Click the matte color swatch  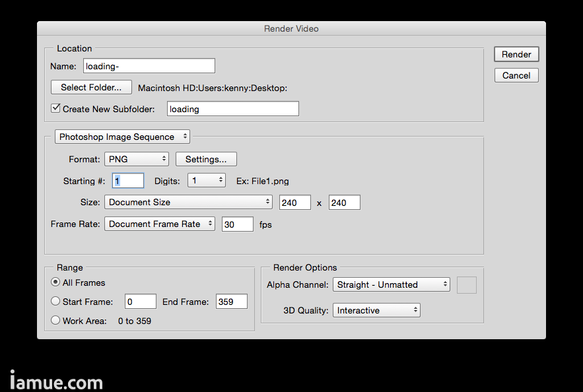point(467,285)
